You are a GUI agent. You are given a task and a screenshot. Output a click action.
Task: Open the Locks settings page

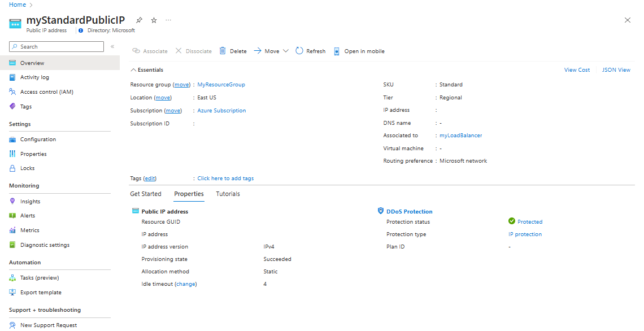(27, 168)
